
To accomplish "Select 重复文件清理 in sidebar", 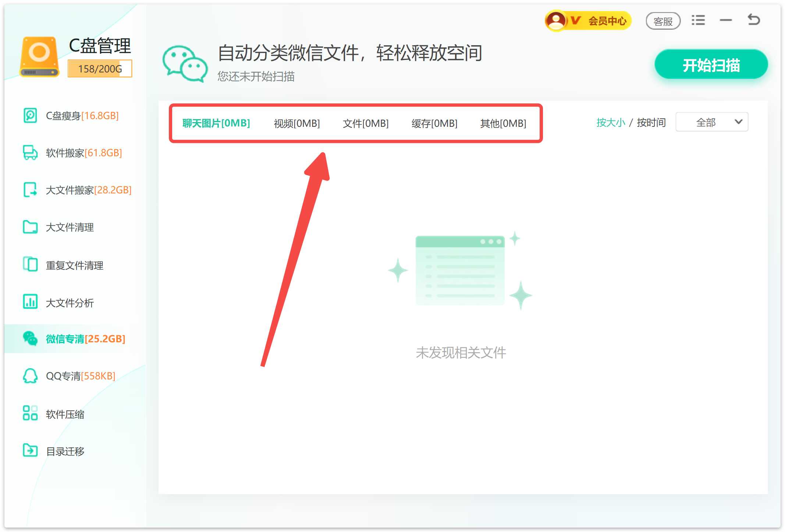I will pos(75,265).
